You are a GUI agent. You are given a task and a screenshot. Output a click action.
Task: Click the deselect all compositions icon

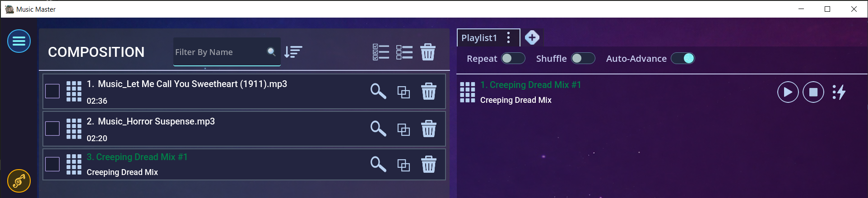tap(404, 52)
